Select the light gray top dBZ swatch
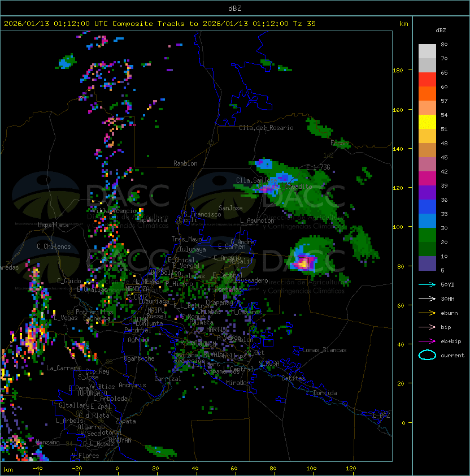This screenshot has width=470, height=476. coord(427,51)
